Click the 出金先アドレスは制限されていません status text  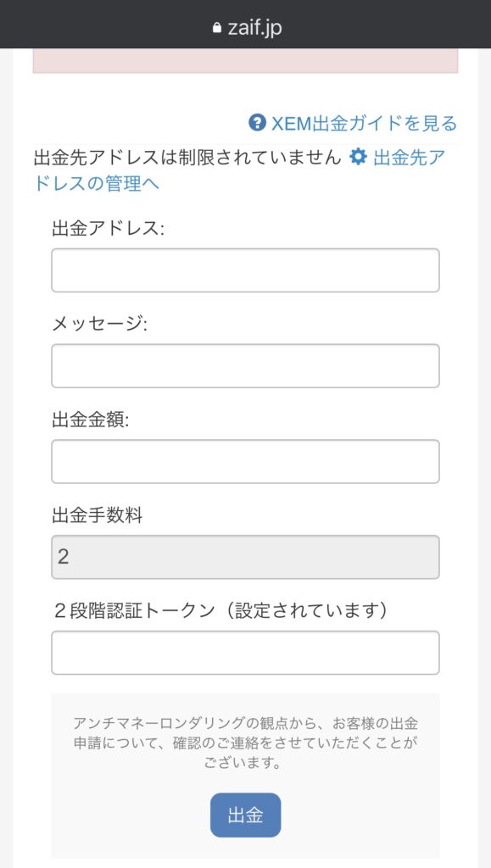(187, 158)
